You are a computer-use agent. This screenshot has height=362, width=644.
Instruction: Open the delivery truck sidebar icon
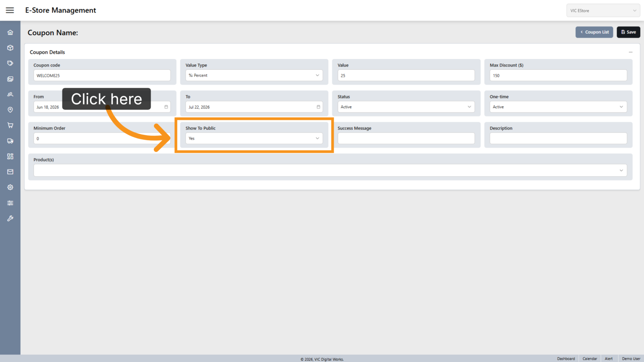click(10, 141)
